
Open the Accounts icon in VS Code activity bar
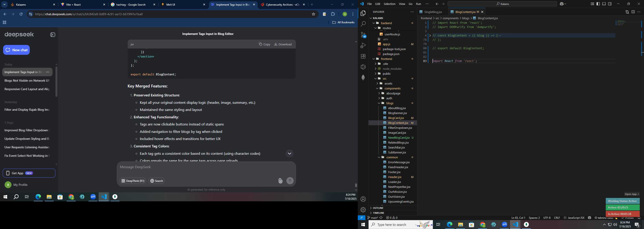pos(363,199)
